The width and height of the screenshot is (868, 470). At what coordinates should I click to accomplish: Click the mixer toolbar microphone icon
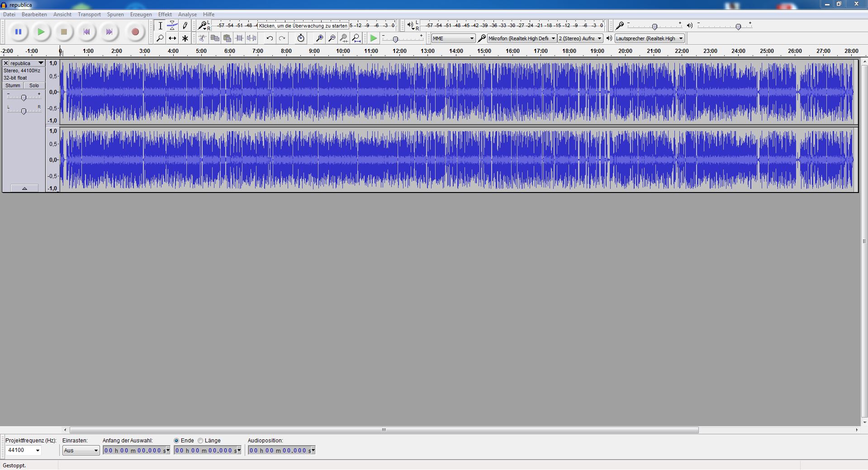[x=620, y=26]
